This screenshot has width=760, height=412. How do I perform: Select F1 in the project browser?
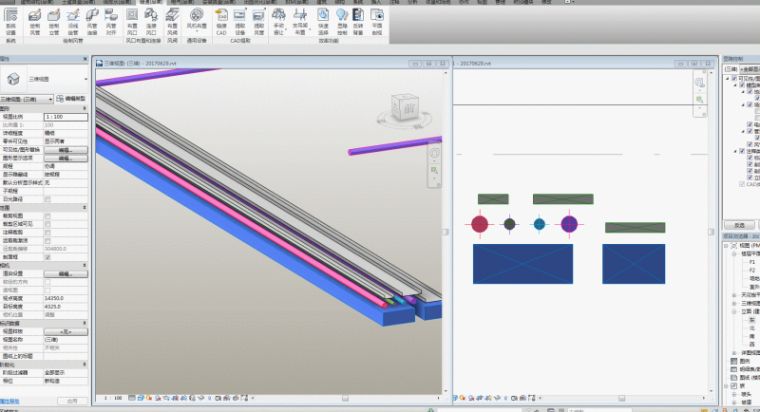pyautogui.click(x=752, y=262)
